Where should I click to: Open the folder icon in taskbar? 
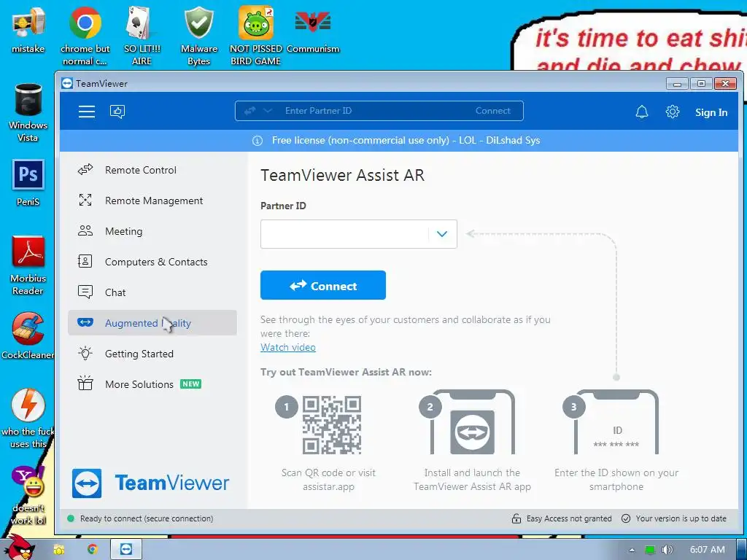click(59, 550)
